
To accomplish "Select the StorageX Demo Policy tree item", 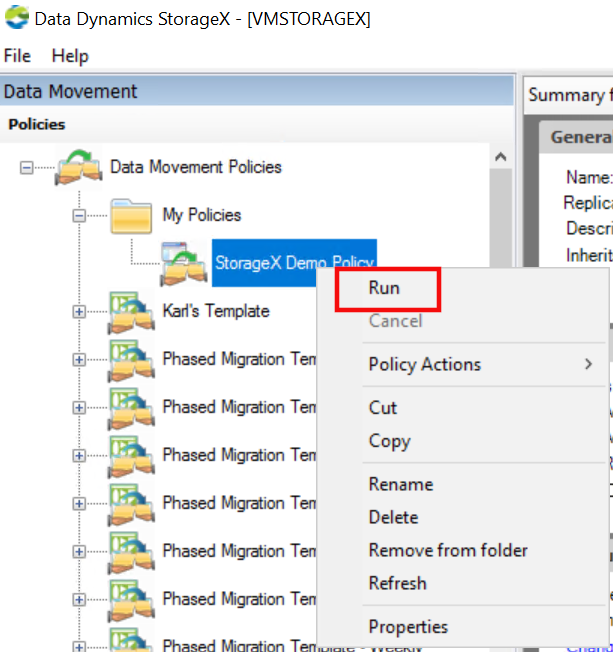I will pos(294,263).
